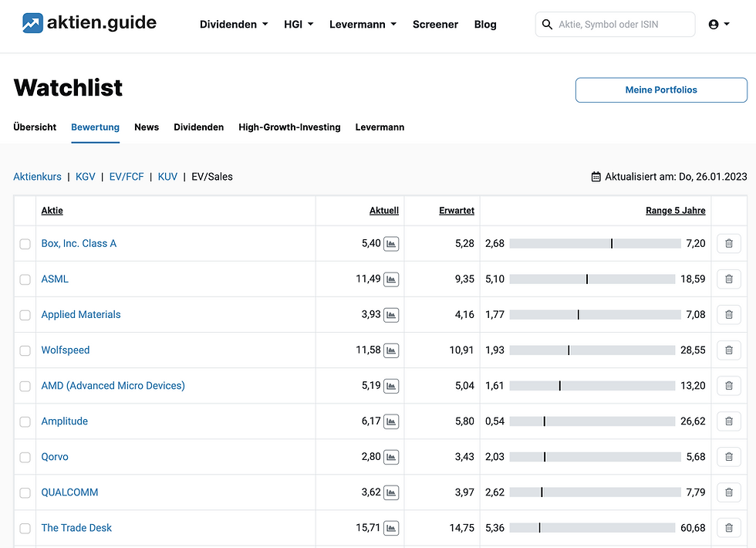Open chart icon for The Trade Desk

[x=391, y=528]
